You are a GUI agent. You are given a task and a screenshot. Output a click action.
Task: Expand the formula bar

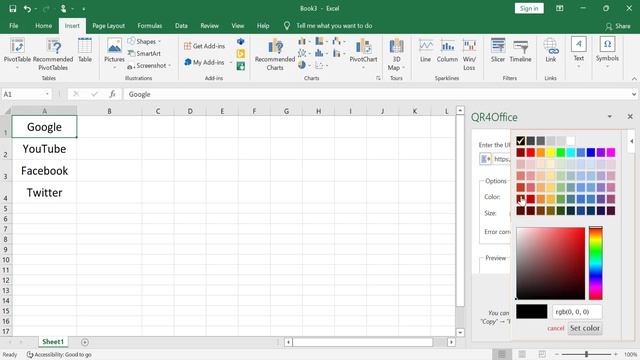[x=634, y=94]
